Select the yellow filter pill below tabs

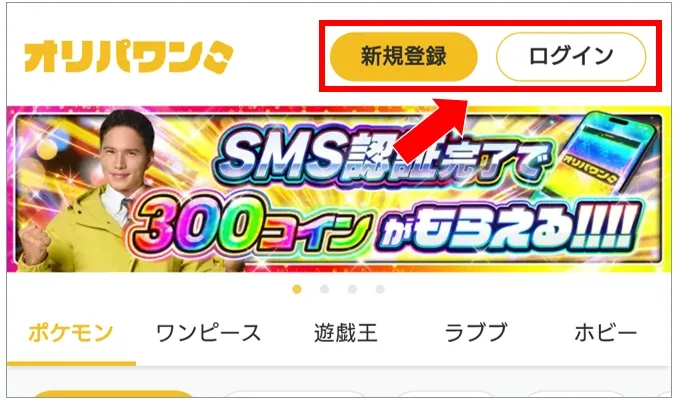(114, 394)
